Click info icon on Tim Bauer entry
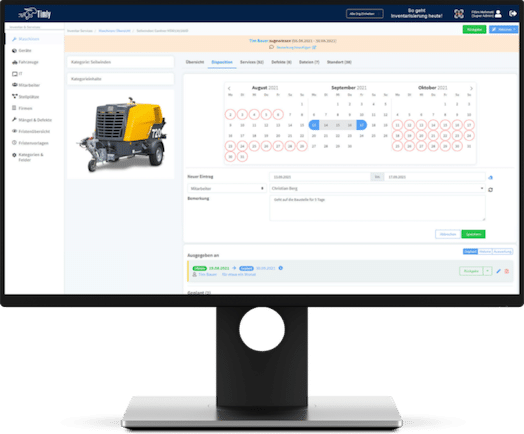The height and width of the screenshot is (434, 524). click(281, 268)
